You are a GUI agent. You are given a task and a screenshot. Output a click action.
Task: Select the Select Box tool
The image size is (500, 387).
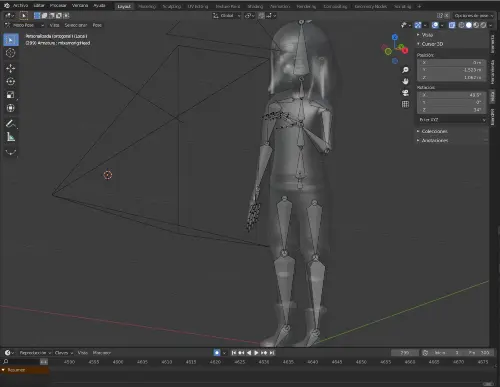pos(11,40)
